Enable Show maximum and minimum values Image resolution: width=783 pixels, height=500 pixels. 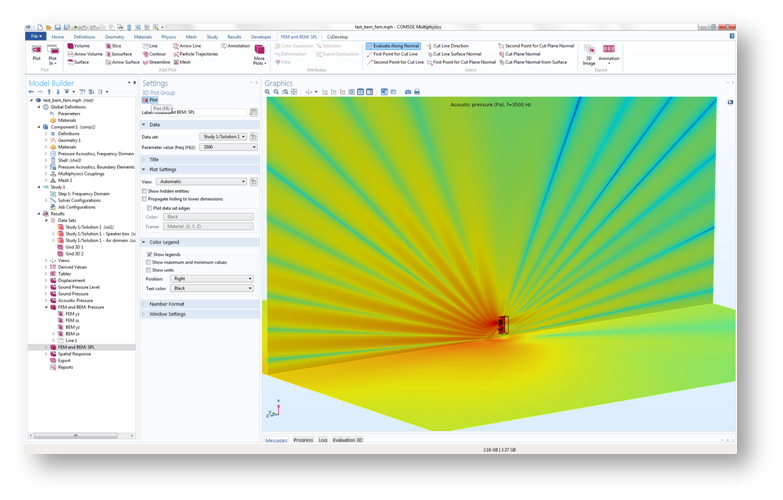click(150, 262)
